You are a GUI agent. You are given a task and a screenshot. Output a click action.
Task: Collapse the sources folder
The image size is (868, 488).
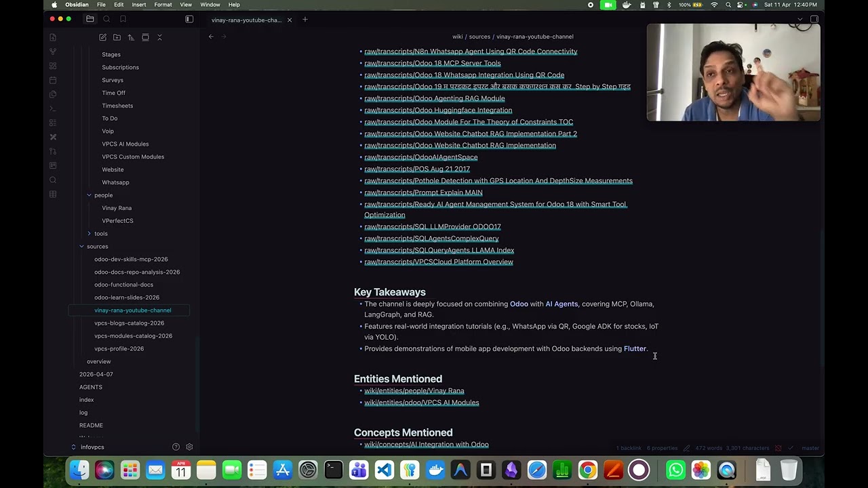[x=81, y=247]
